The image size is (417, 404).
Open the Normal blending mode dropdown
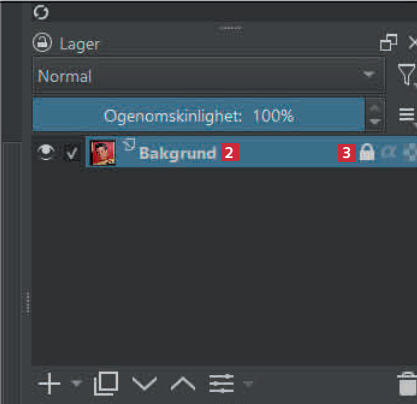pyautogui.click(x=209, y=76)
